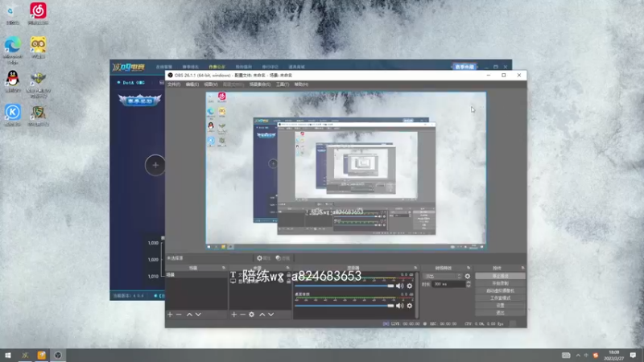Mute the desktop audio (second) mixer channel
This screenshot has width=644, height=362.
(399, 306)
